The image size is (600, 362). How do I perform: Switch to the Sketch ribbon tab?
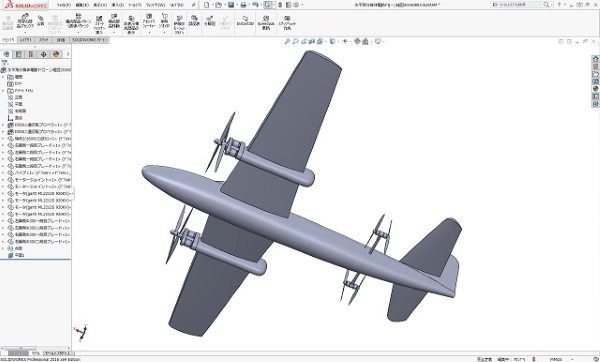point(44,40)
